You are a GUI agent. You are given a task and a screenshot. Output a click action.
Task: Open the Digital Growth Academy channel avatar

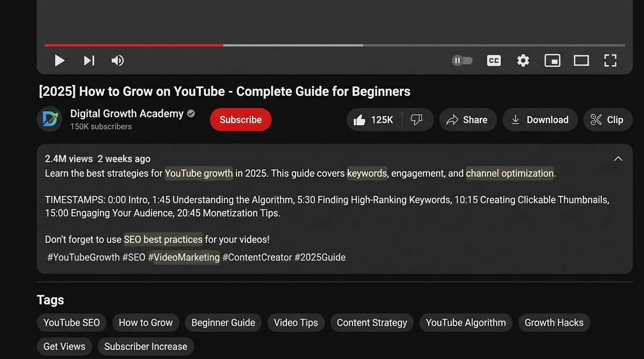pyautogui.click(x=50, y=119)
